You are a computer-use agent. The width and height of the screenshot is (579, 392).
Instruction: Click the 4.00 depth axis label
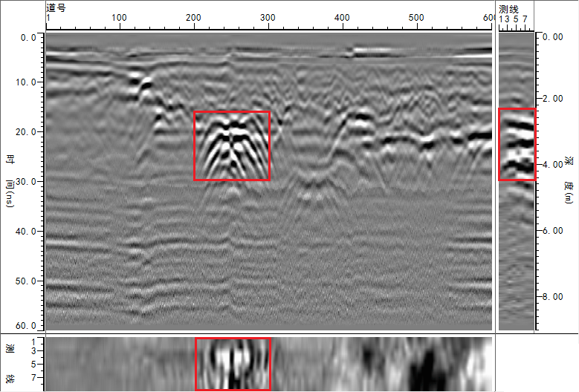pyautogui.click(x=555, y=165)
